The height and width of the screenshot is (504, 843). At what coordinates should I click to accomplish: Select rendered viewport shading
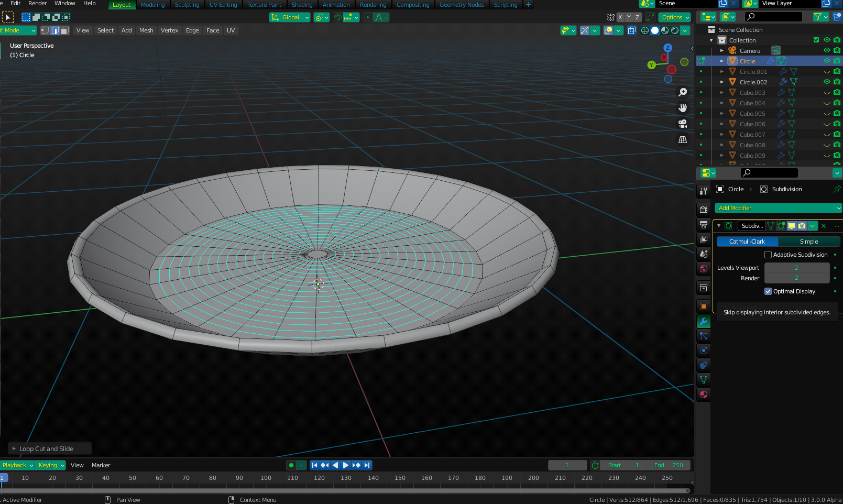[675, 30]
